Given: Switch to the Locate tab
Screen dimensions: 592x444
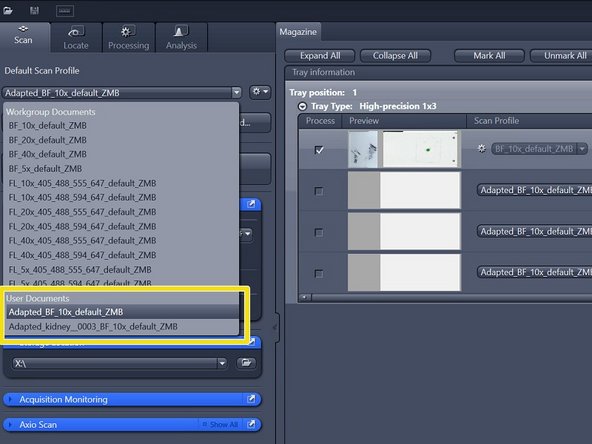Looking at the screenshot, I should 76,38.
